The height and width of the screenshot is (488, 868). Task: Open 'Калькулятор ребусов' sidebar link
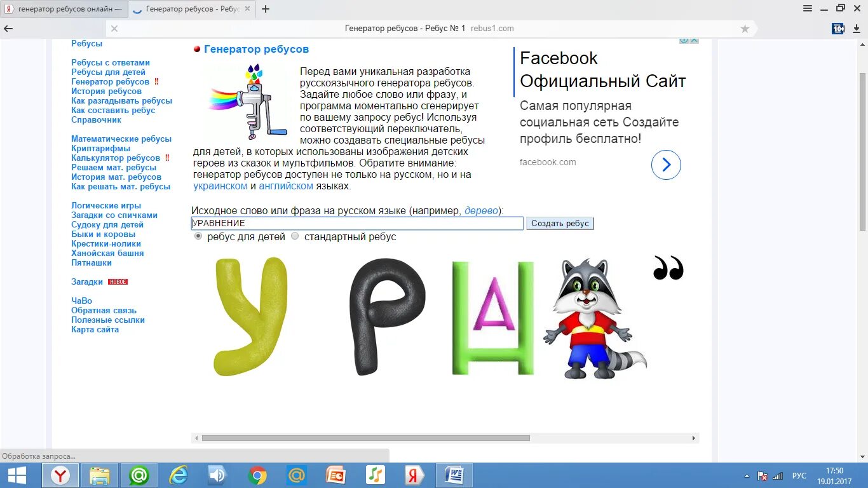(x=116, y=158)
